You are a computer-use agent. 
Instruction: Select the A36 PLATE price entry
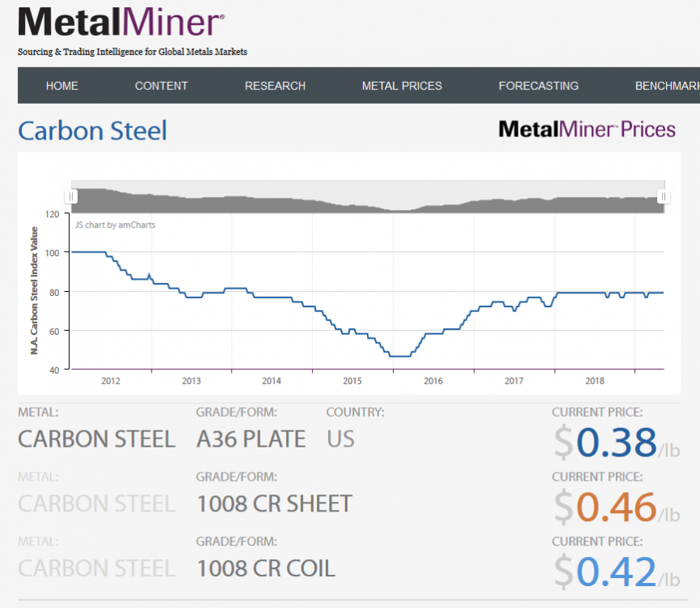pyautogui.click(x=251, y=439)
